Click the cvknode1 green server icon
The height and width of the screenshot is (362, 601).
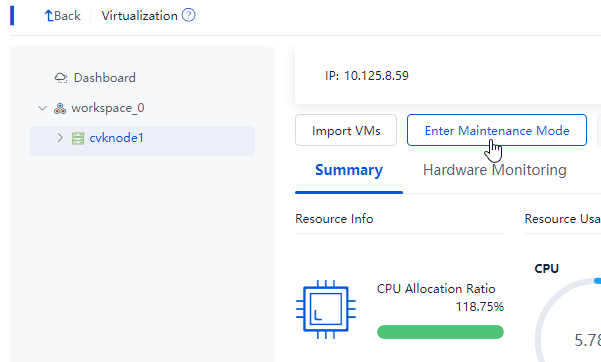click(x=78, y=138)
